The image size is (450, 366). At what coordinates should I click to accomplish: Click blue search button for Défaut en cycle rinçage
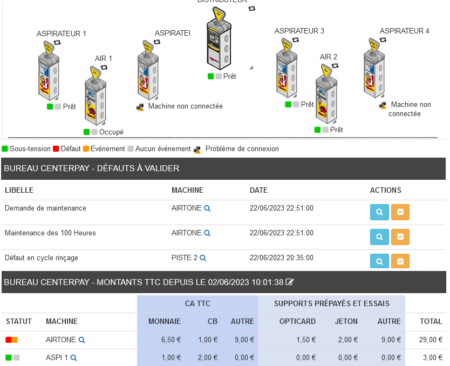379,261
